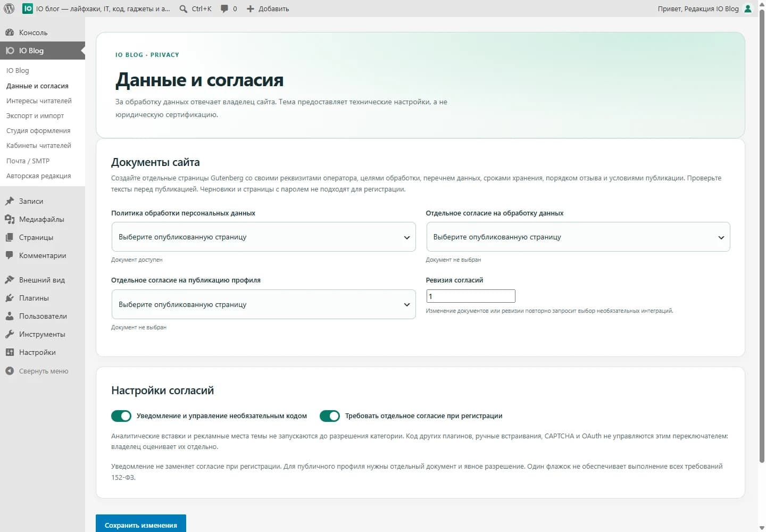Click the IO Blog menu icon

point(10,51)
